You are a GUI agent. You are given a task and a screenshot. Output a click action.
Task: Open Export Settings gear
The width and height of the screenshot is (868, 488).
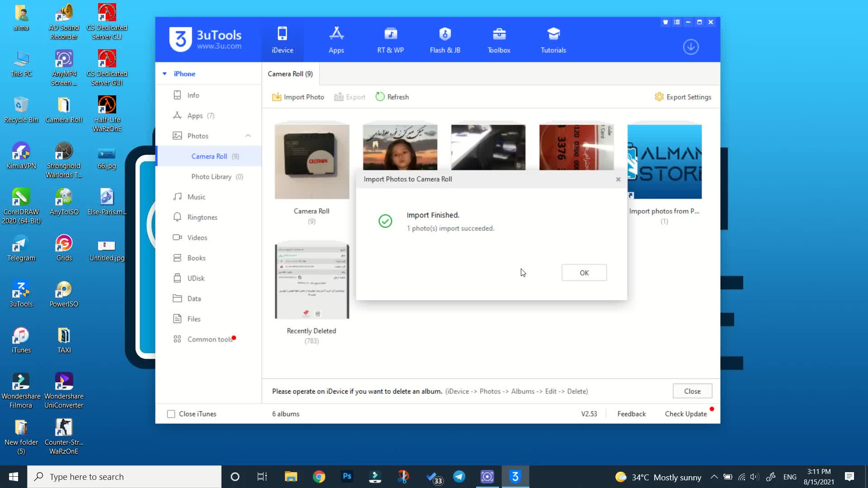(x=659, y=97)
